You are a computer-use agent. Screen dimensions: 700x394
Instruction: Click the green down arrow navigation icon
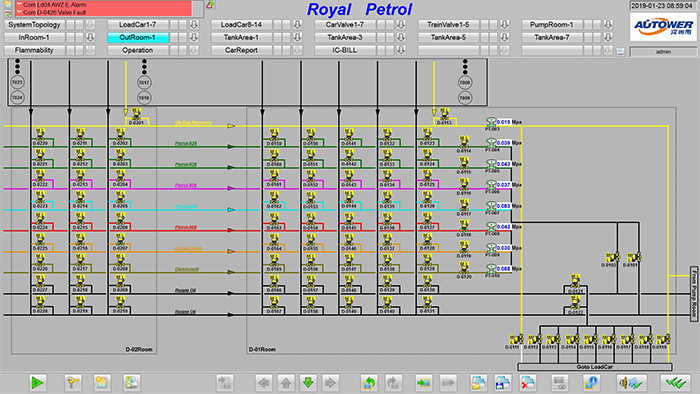pos(308,382)
